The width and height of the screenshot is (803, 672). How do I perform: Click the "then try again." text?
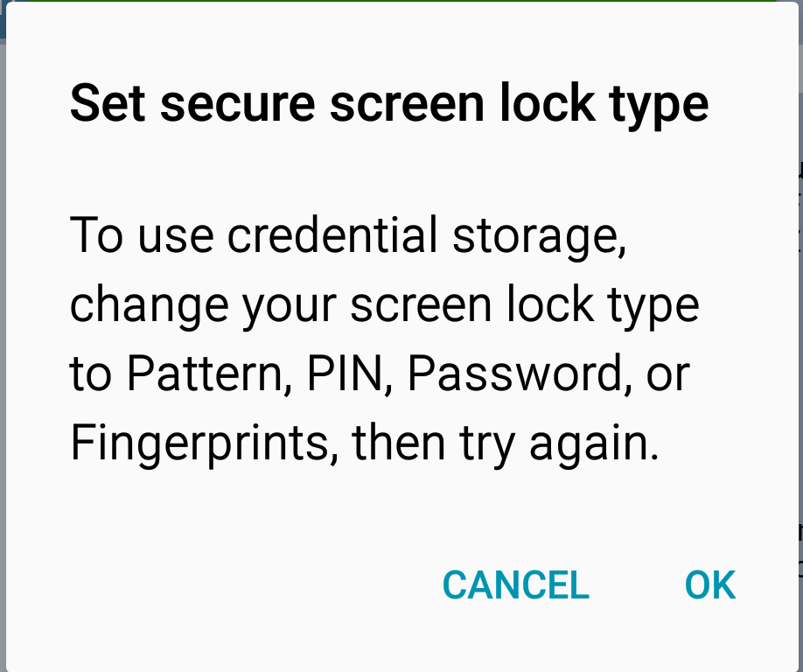[x=505, y=444]
